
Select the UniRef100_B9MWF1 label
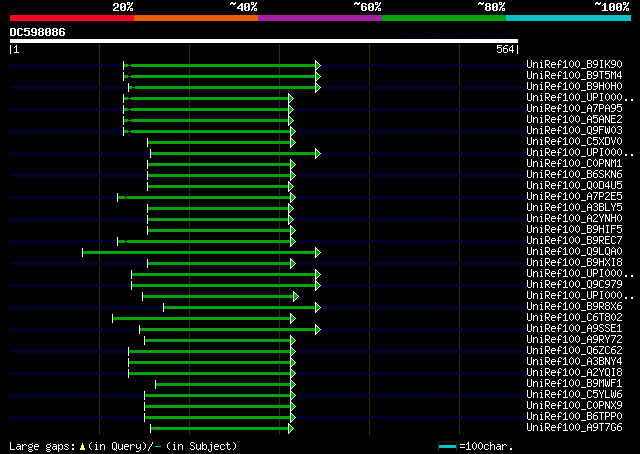pos(574,384)
